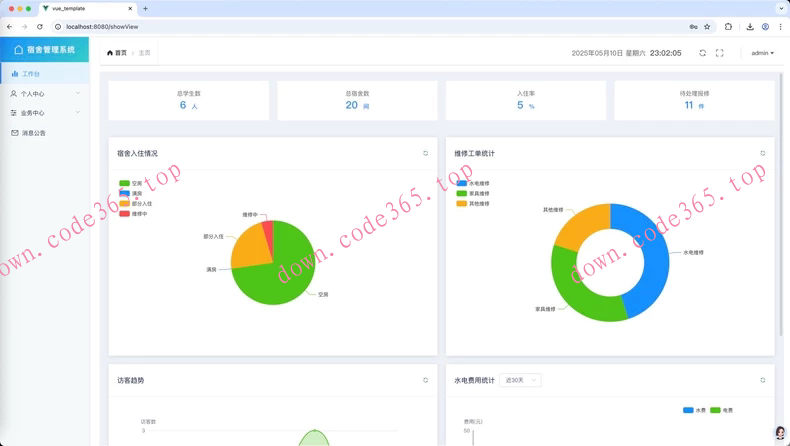Click the 首页 breadcrumb link
Image resolution: width=790 pixels, height=446 pixels.
[x=117, y=53]
